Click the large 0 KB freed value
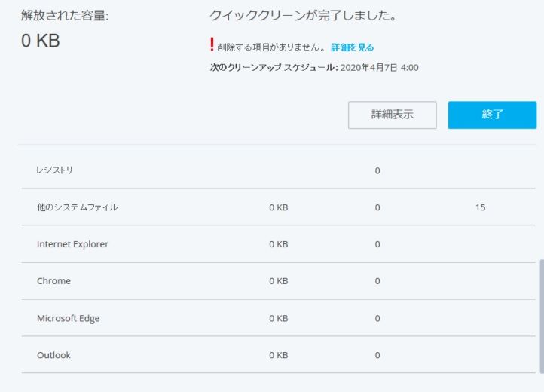This screenshot has width=544, height=392. tap(40, 41)
